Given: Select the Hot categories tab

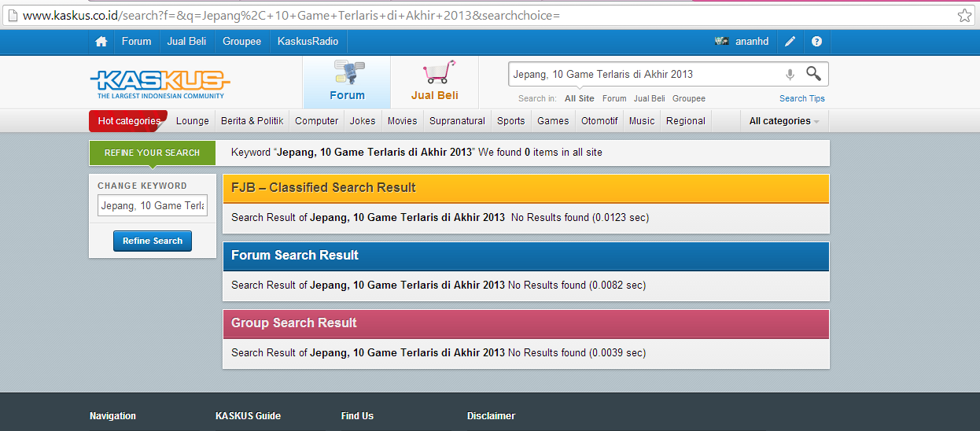Looking at the screenshot, I should point(128,121).
